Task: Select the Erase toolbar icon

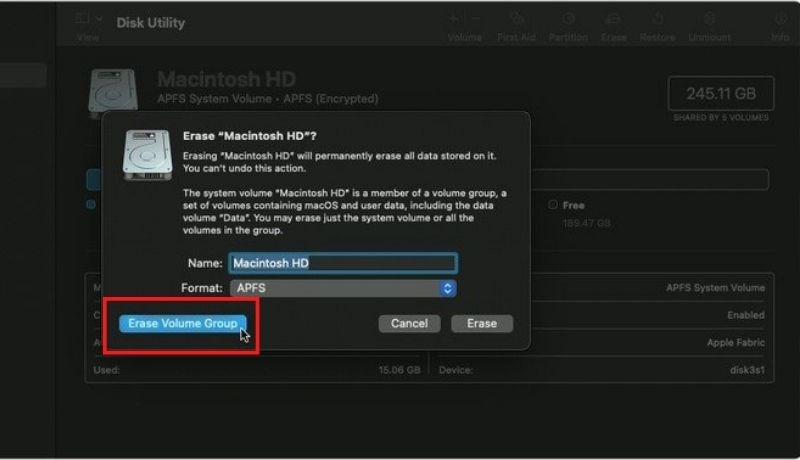Action: point(613,19)
